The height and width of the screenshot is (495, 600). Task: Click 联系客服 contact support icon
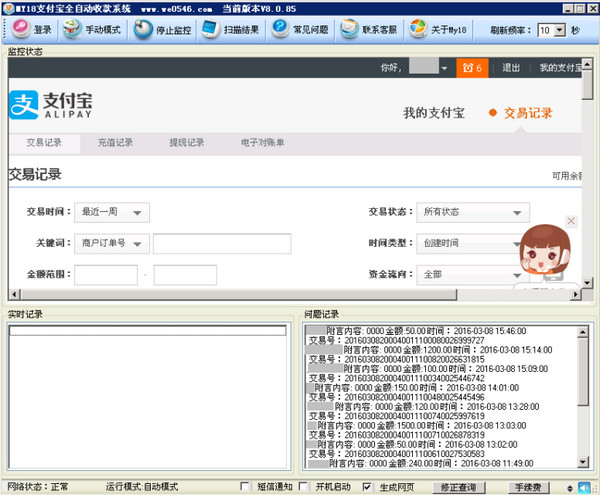pos(368,30)
